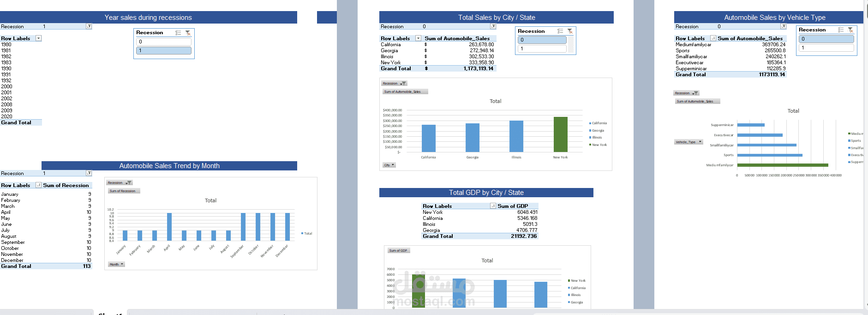Viewport: 868px width, 315px height.
Task: Clear filter on Vehicle Type Recession slicer
Action: tap(850, 30)
